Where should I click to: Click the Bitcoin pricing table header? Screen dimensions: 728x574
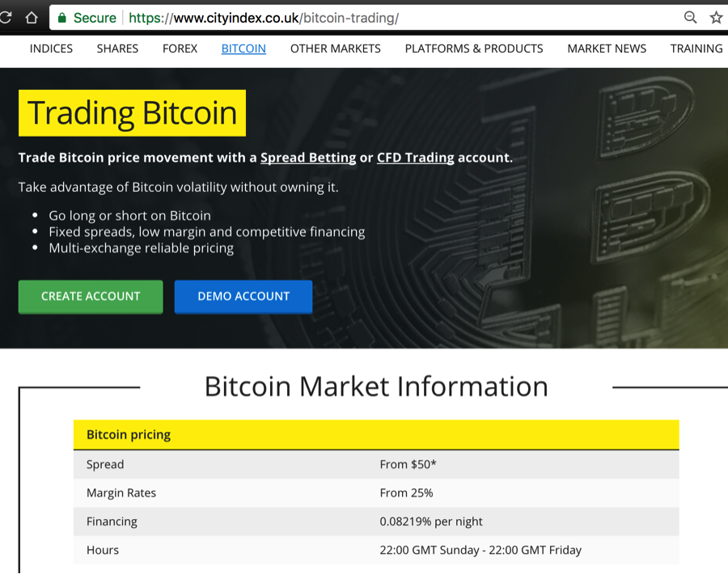(x=376, y=435)
